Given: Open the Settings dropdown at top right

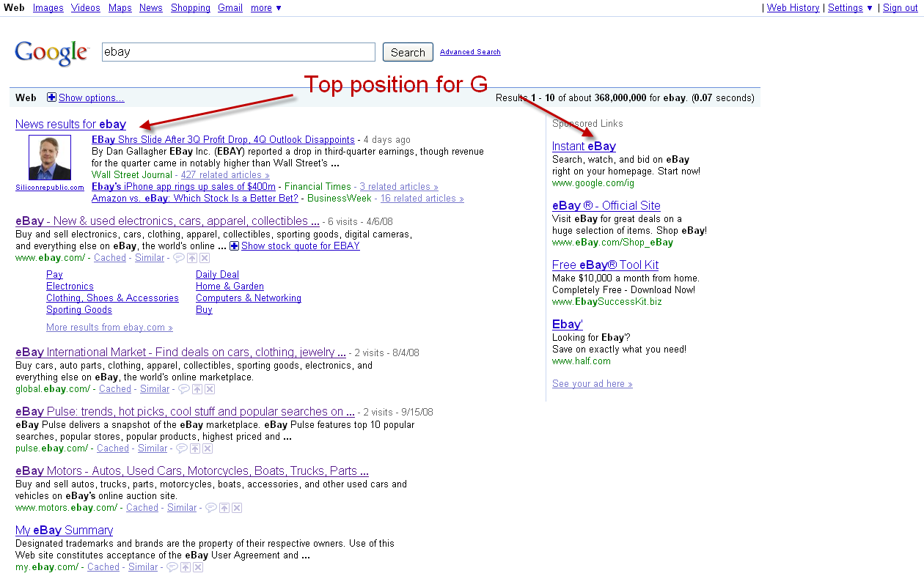Looking at the screenshot, I should click(850, 8).
